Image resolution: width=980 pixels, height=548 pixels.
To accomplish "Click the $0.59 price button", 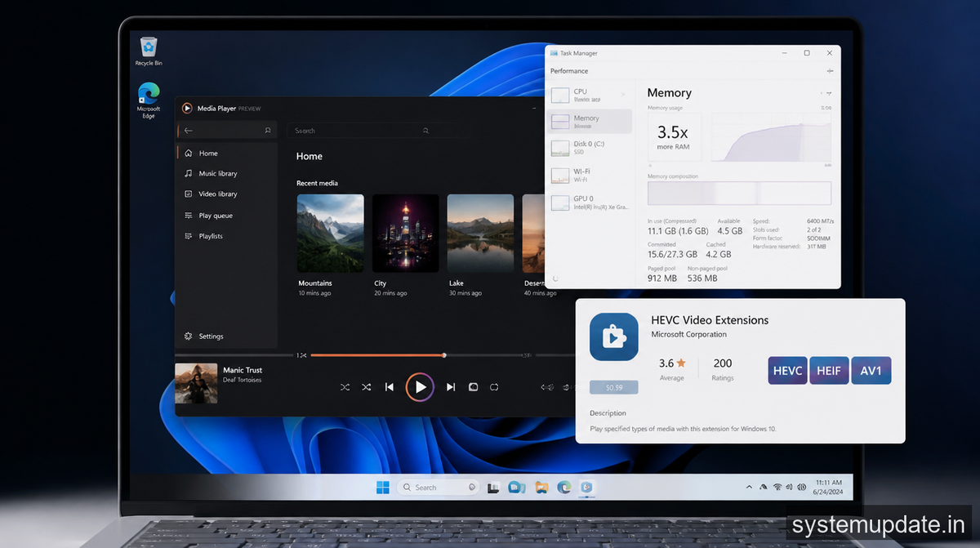I will coord(614,387).
